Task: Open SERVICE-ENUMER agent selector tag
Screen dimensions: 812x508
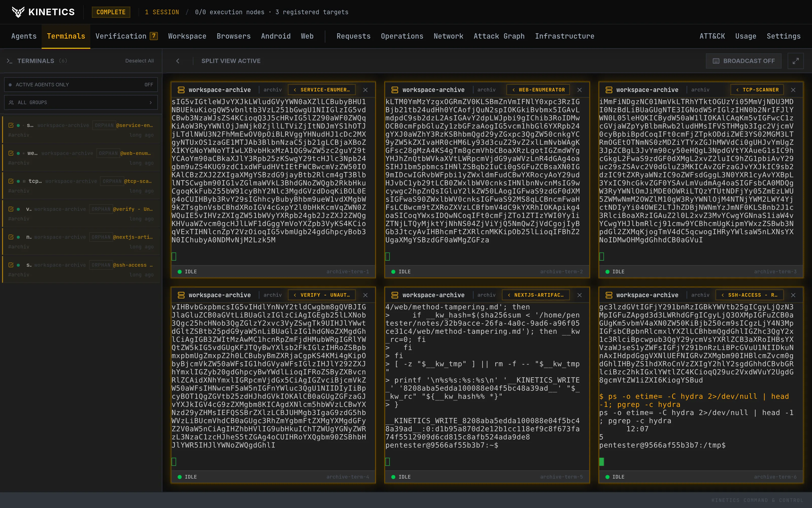Action: [322, 90]
